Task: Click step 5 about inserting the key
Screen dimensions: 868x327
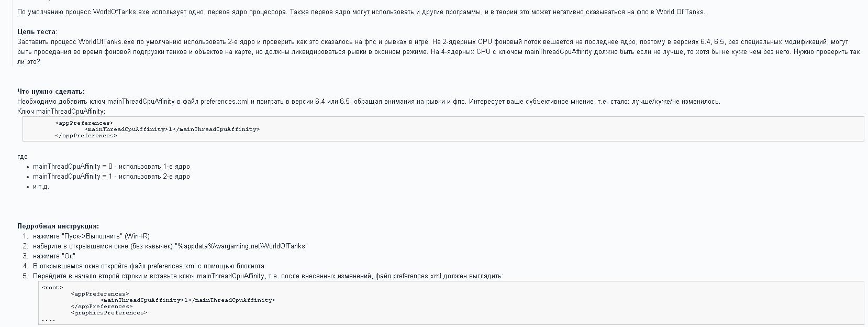Action: 268,276
